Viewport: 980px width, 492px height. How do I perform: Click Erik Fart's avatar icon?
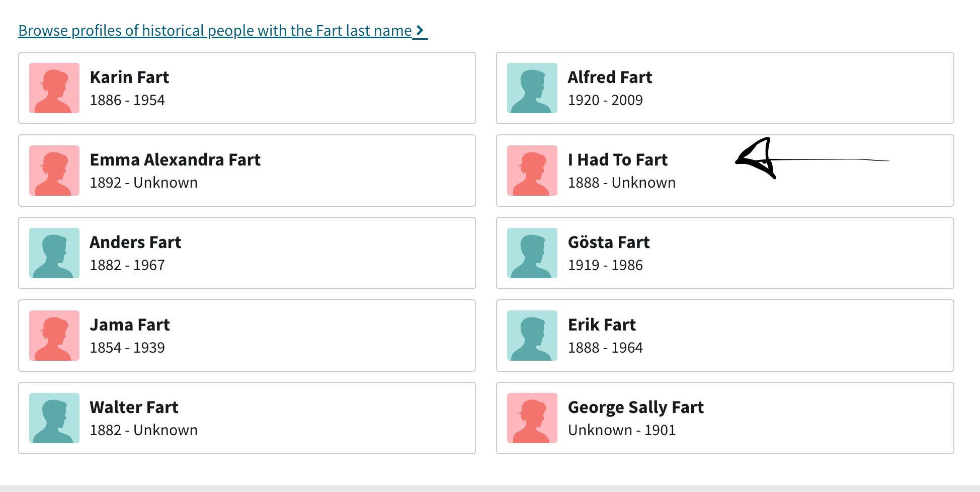[x=532, y=336]
